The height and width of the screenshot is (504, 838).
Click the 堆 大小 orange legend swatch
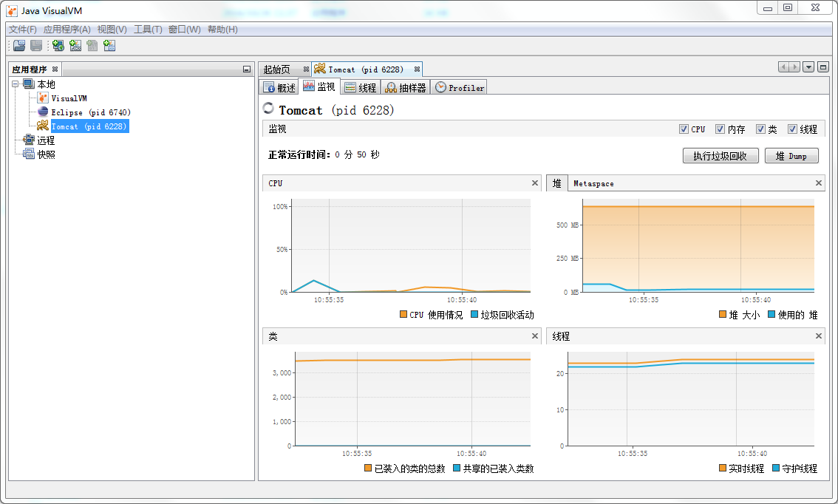(x=723, y=314)
